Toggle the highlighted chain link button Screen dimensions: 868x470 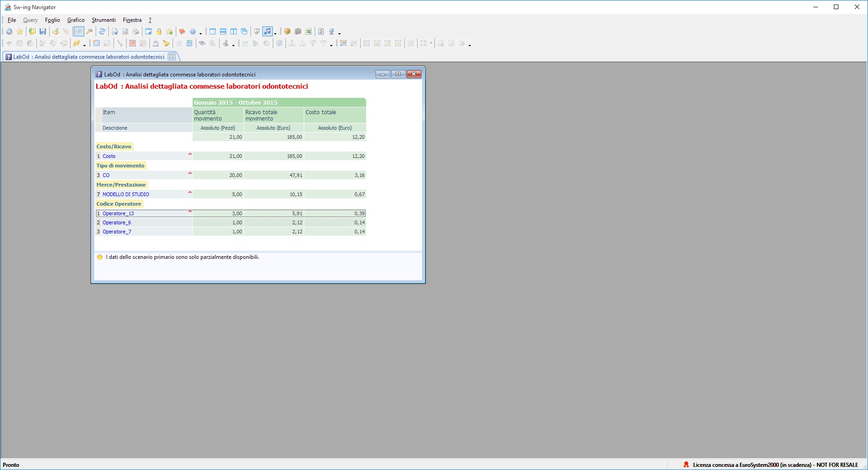click(79, 31)
